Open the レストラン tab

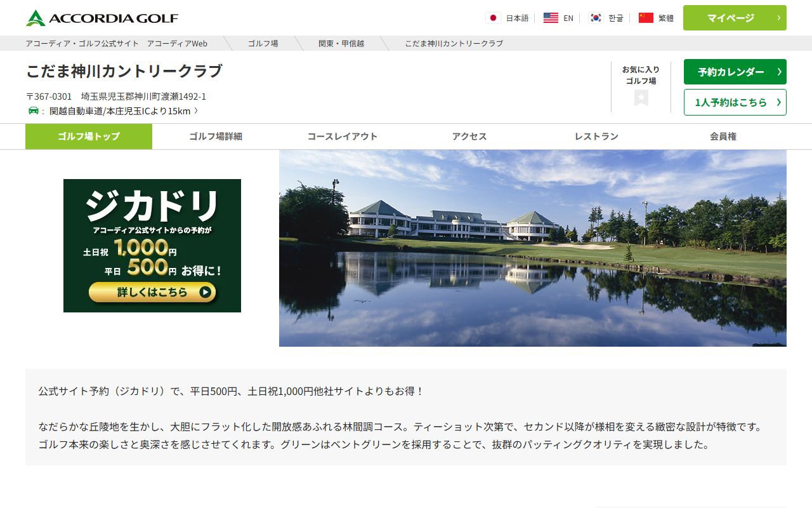click(596, 137)
